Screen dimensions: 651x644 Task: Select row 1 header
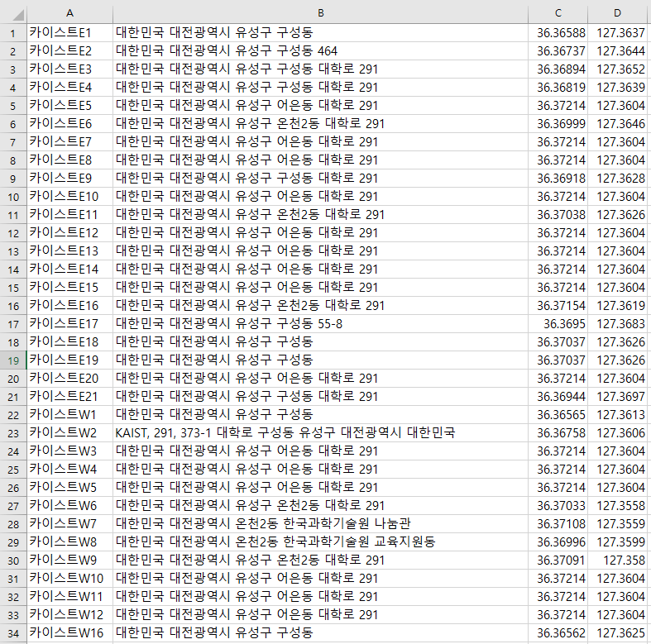(13, 32)
